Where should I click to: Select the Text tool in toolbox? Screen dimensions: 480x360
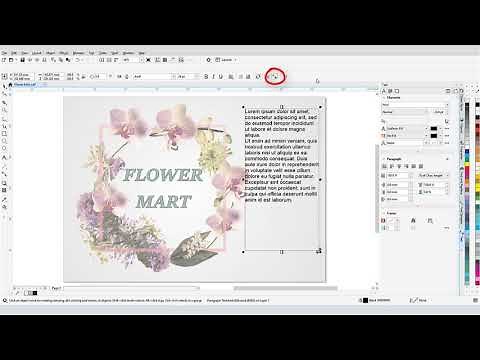tap(4, 157)
